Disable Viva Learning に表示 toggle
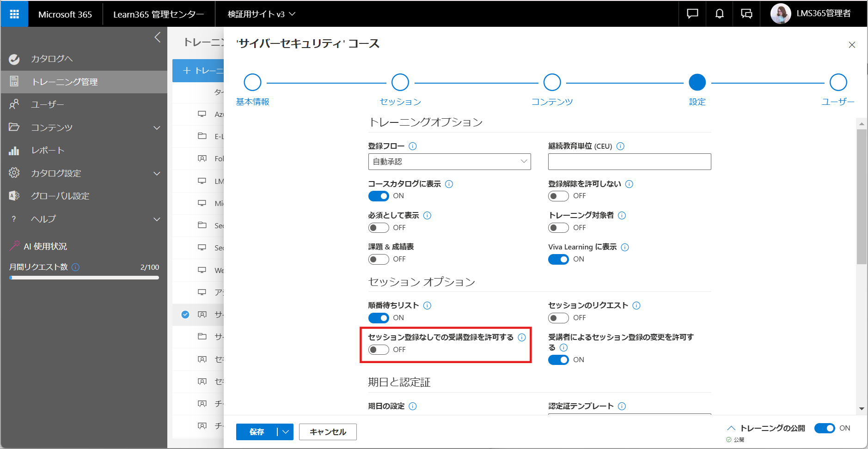The image size is (868, 449). coord(558,260)
